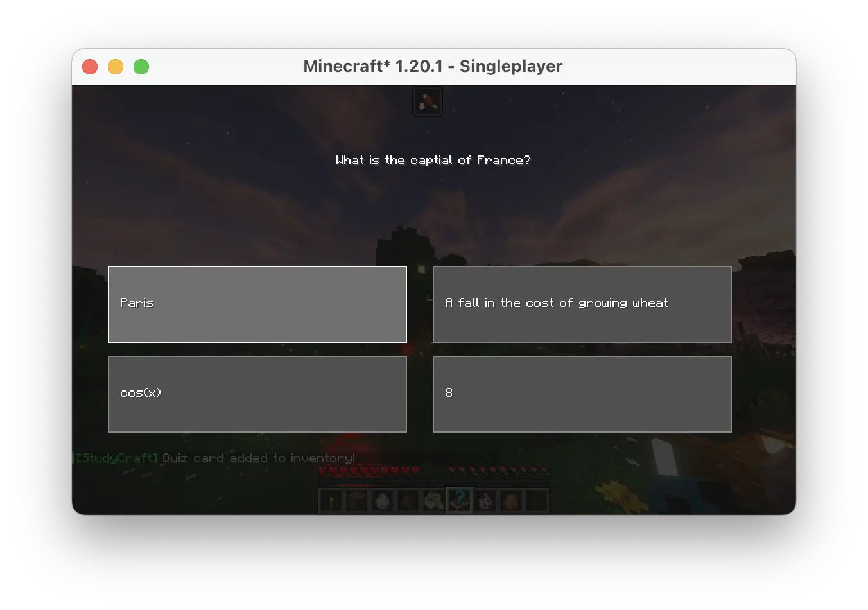868x610 pixels.
Task: Select the red and green spawn egg in hotbar
Action: [408, 501]
